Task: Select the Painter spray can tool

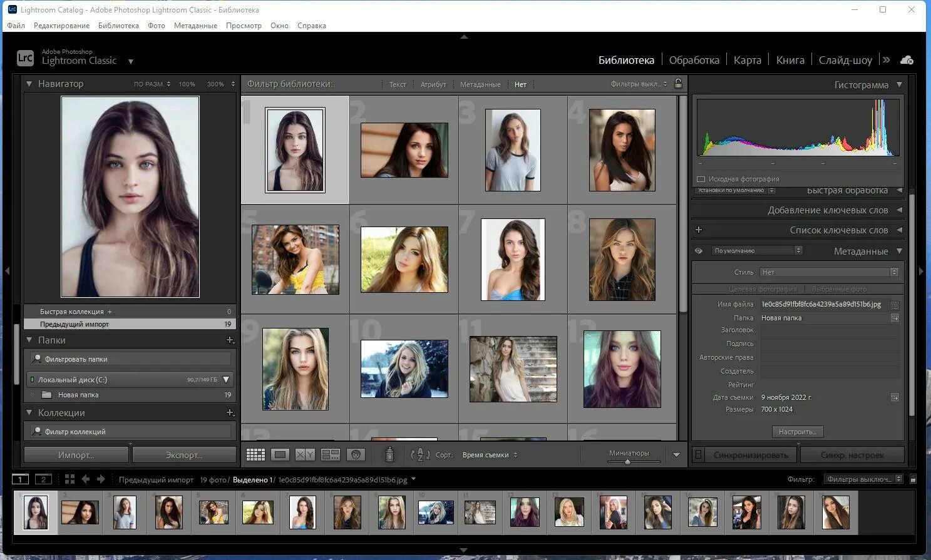Action: [x=389, y=454]
